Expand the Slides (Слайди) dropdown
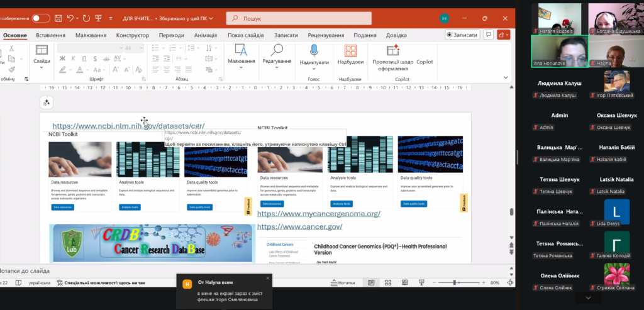 tap(42, 61)
